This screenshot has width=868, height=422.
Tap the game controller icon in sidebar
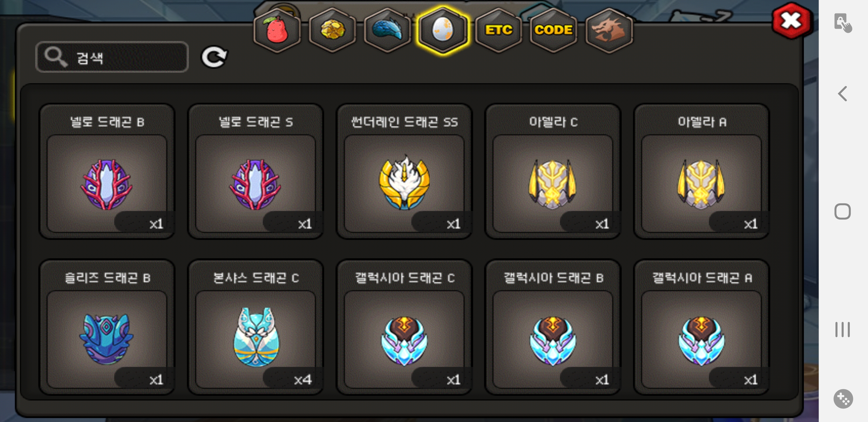[x=843, y=399]
